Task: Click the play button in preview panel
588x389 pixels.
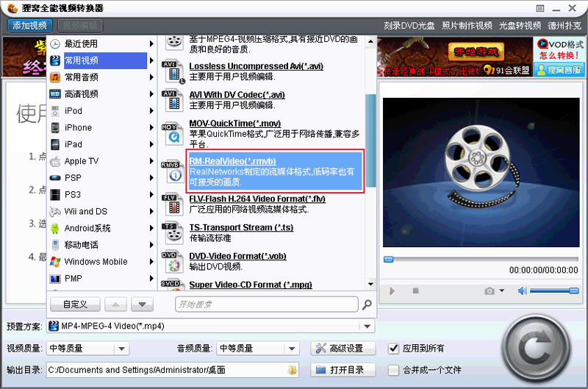Action: click(x=392, y=290)
